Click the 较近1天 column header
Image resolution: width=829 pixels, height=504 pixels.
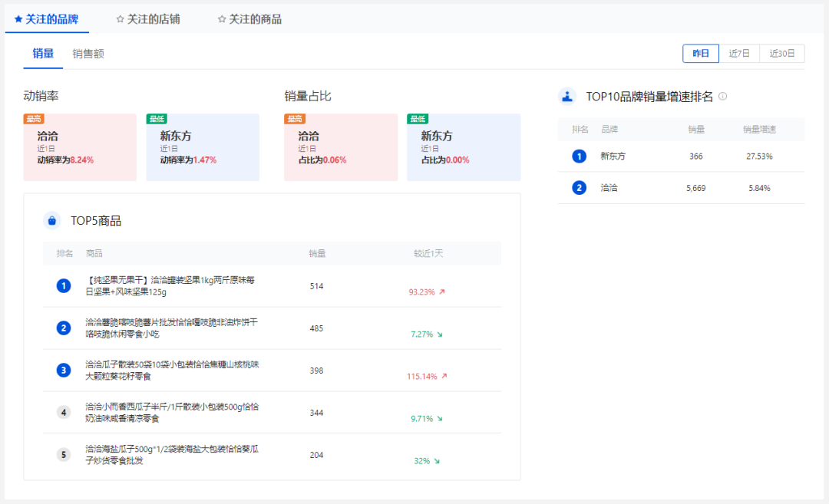point(428,254)
